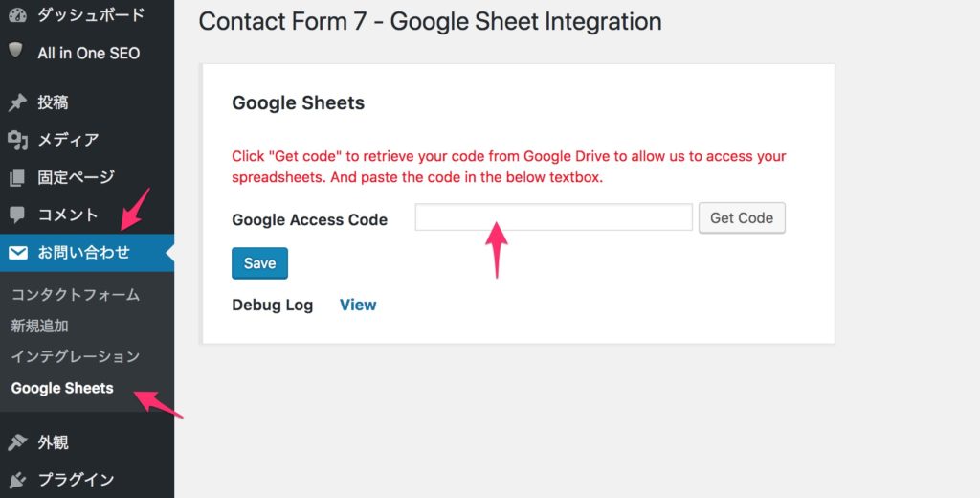Click the Media icon in sidebar
The image size is (980, 498).
[17, 140]
